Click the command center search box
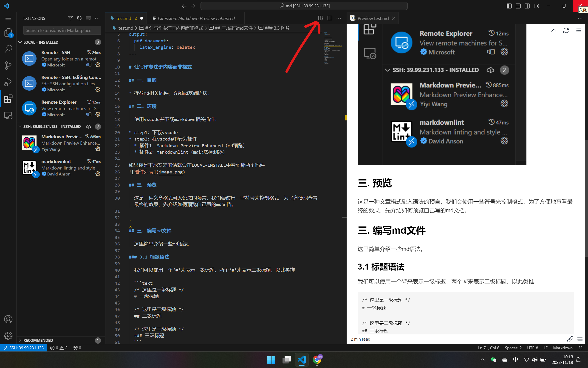The image size is (588, 368). coord(304,6)
